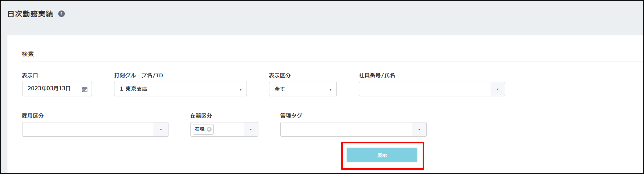This screenshot has height=174, width=644.
Task: Click the 全て value in 表示区分
Action: pyautogui.click(x=280, y=89)
